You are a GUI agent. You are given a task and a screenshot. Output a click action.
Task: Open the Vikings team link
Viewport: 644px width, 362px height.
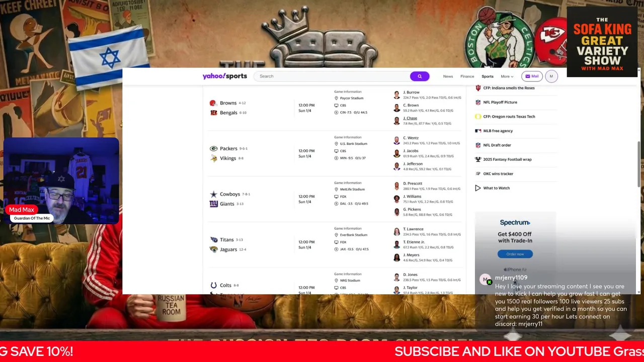click(228, 158)
